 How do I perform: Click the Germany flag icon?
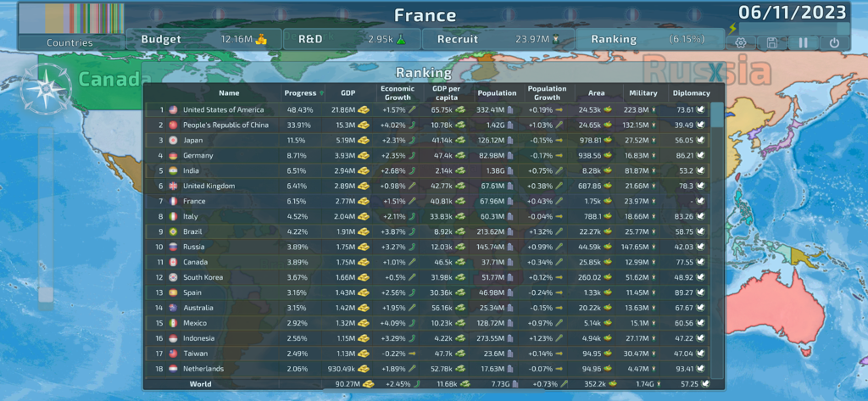[x=173, y=156]
